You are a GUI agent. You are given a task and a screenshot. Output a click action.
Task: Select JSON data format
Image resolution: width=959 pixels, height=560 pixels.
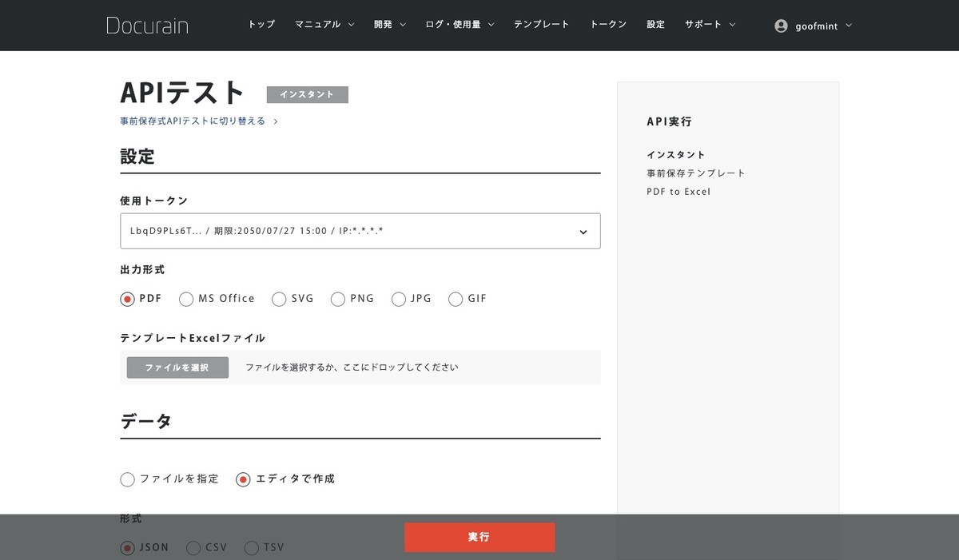click(145, 548)
